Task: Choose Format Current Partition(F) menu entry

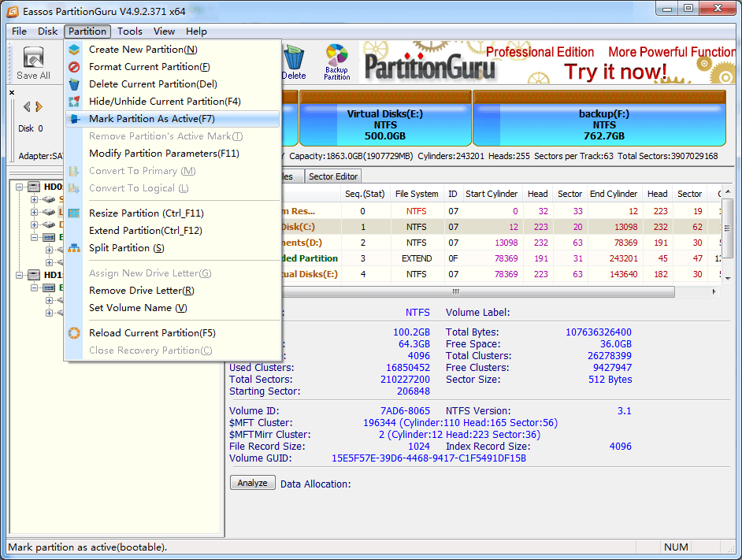Action: tap(173, 67)
